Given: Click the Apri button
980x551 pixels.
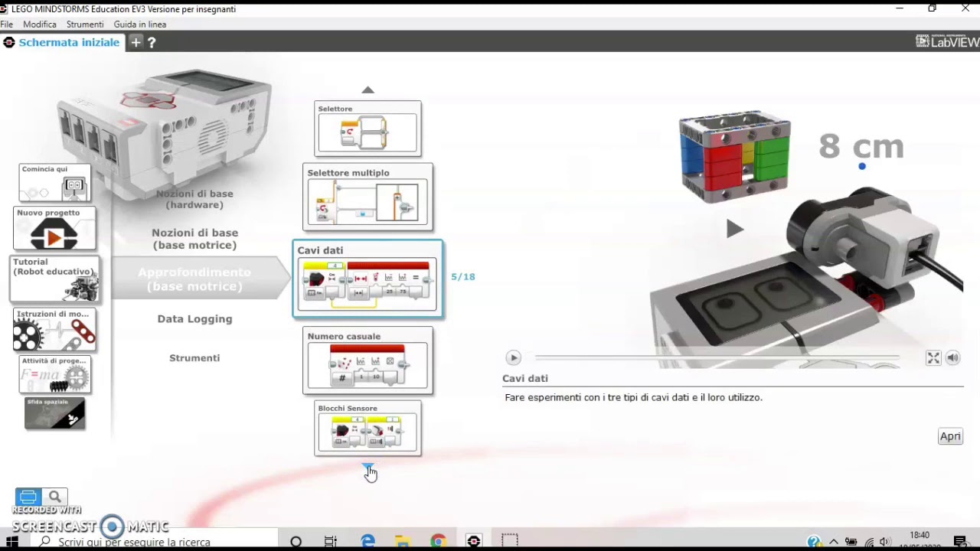Looking at the screenshot, I should (950, 436).
